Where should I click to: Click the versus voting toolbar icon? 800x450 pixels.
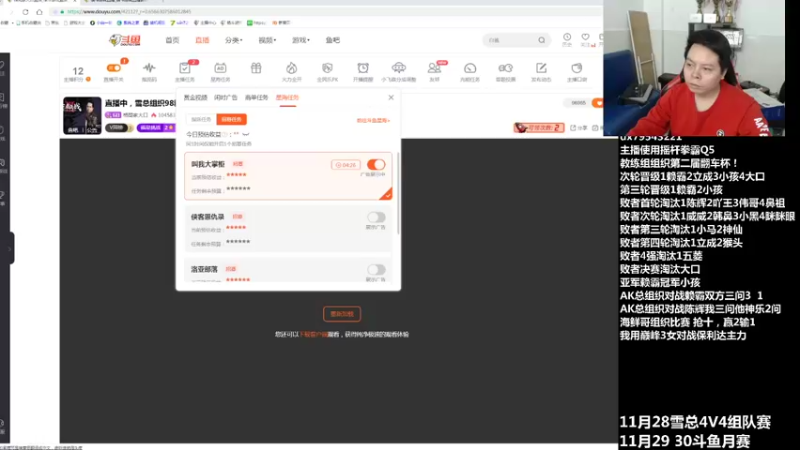(x=506, y=68)
